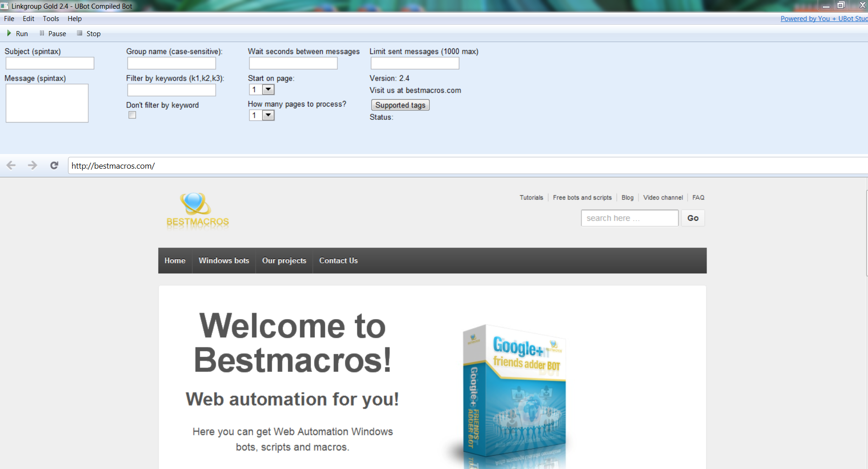
Task: Open the Powered by UBot Studio link
Action: [823, 19]
